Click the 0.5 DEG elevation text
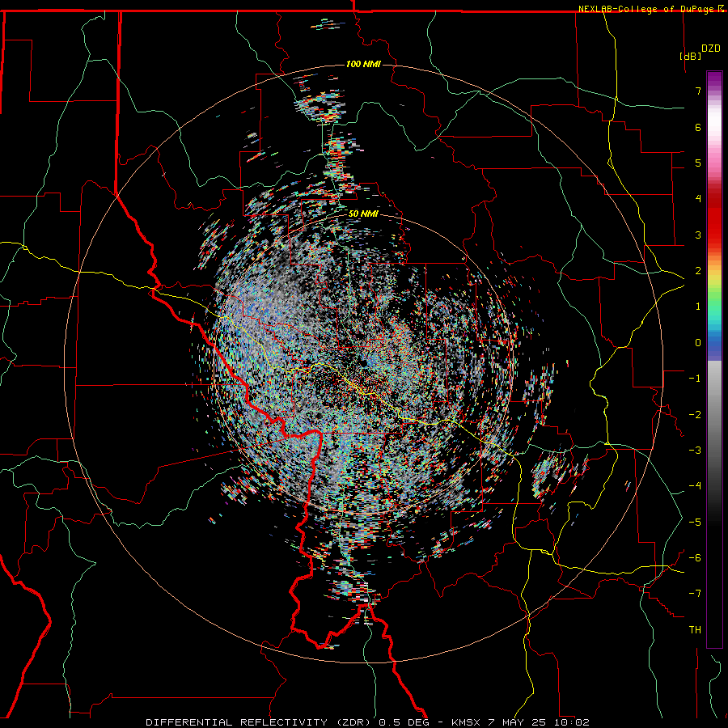 404,722
